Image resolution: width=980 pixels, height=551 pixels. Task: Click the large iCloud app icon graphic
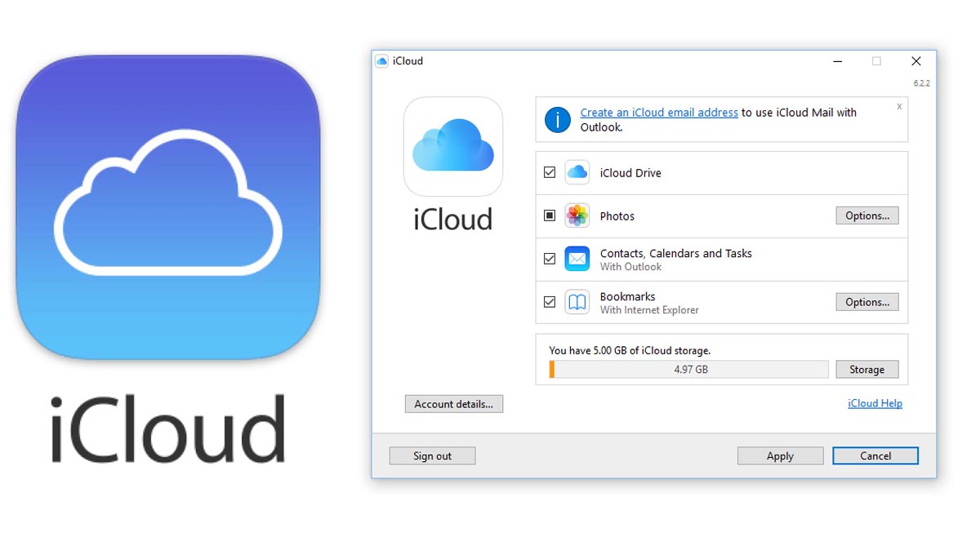click(x=168, y=207)
